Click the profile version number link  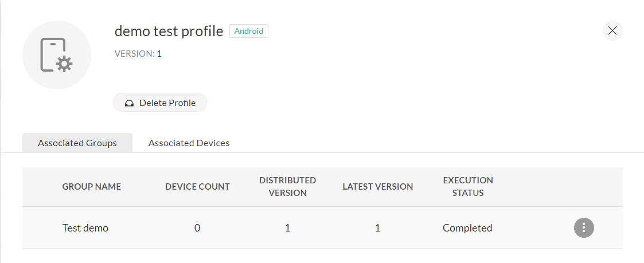(159, 53)
